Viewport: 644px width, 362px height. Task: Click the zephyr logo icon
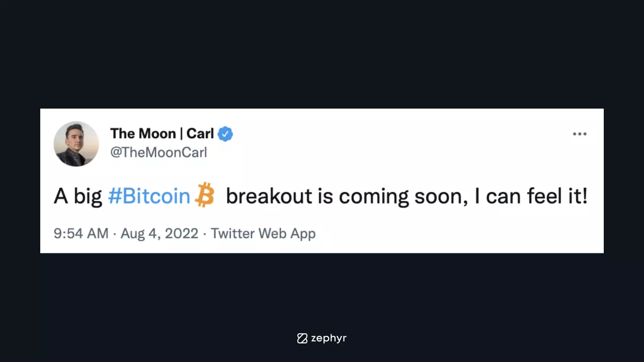click(302, 338)
